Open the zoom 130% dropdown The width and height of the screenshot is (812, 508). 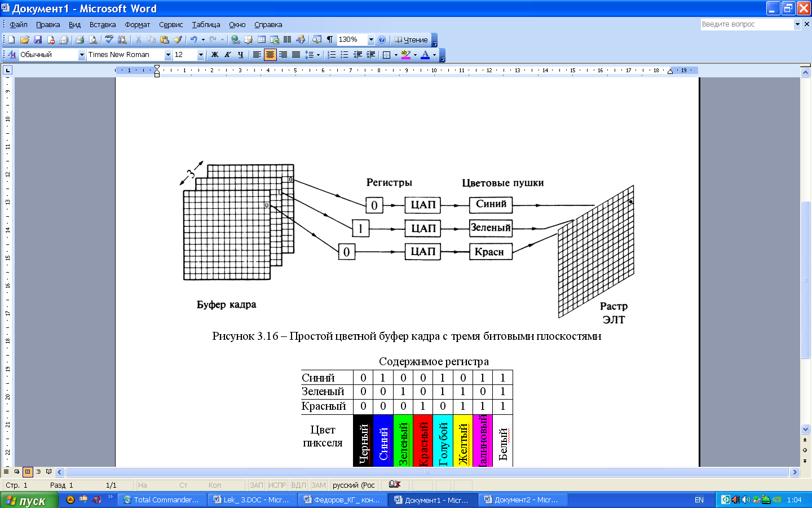(x=371, y=40)
